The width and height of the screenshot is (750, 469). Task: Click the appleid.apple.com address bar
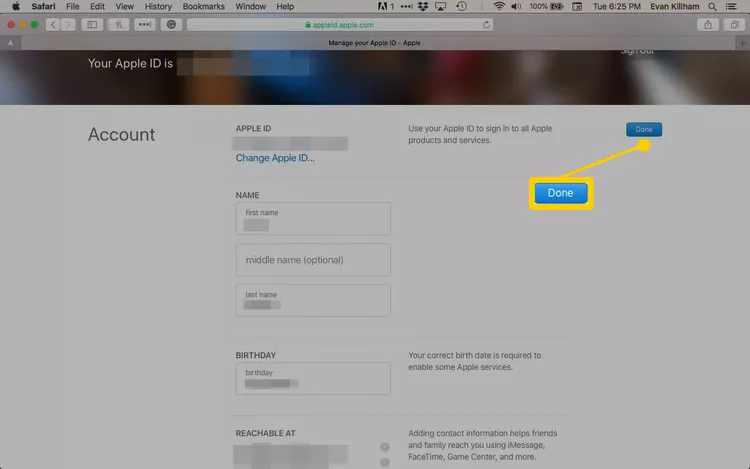[340, 24]
